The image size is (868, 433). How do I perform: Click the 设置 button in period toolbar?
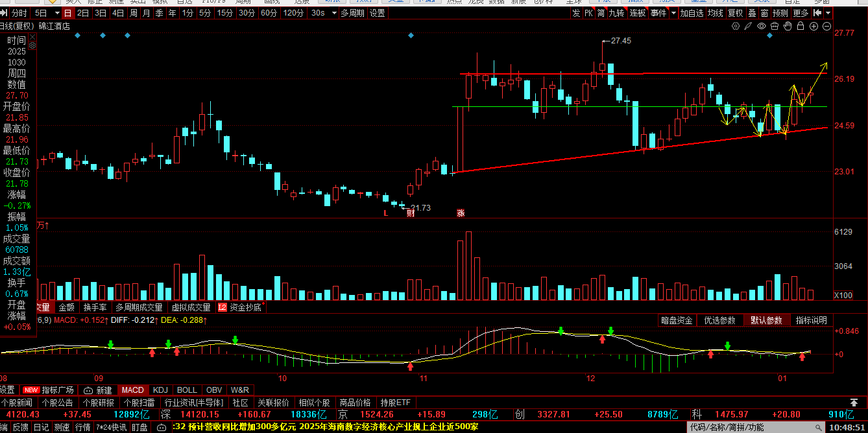tap(378, 13)
